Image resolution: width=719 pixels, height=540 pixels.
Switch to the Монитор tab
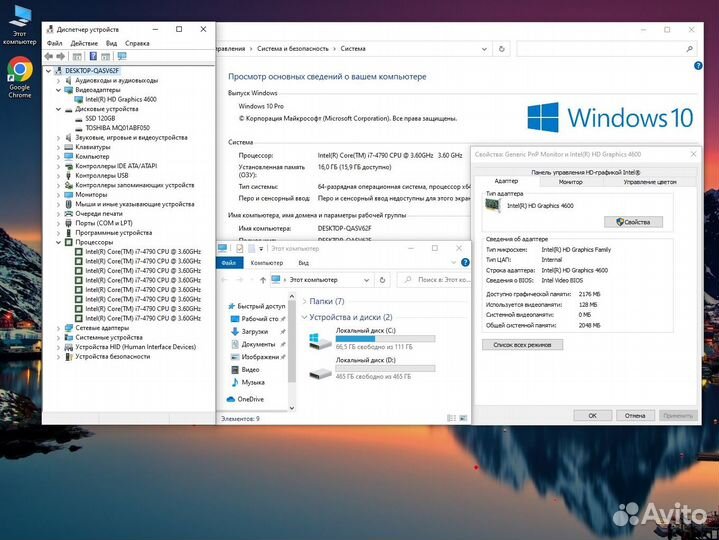[x=571, y=182]
